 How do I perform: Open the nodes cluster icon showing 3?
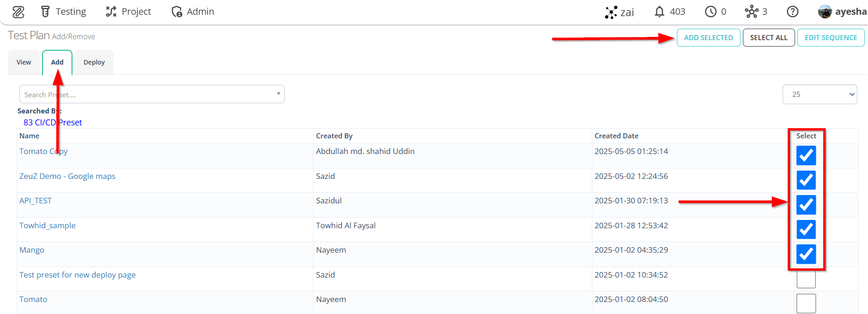(x=752, y=12)
